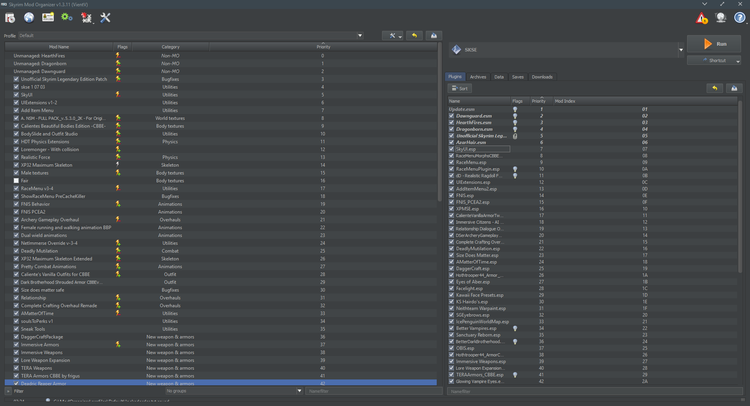750x406 pixels.
Task: Click the flag icon for Update.esm
Action: click(x=515, y=109)
